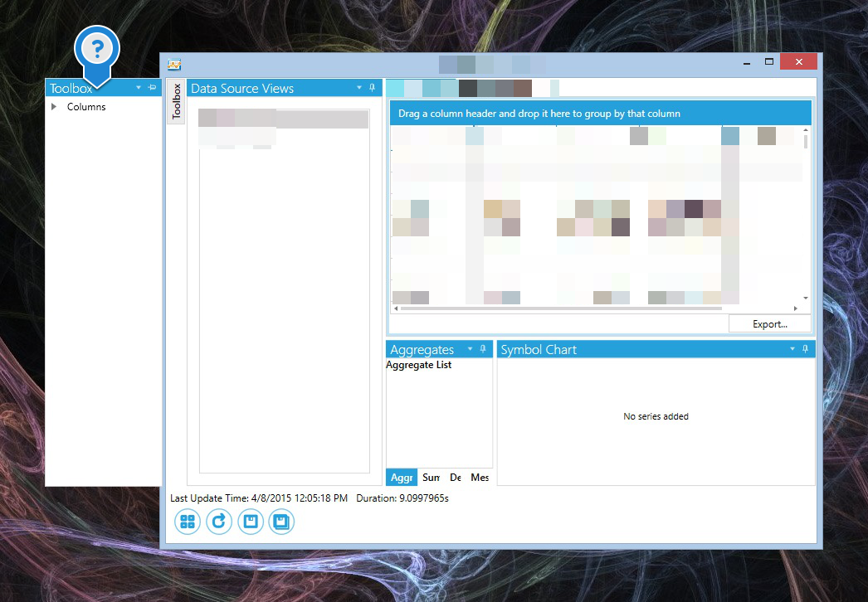Click the 'Data Source Views' panel title
868x602 pixels.
[x=242, y=88]
